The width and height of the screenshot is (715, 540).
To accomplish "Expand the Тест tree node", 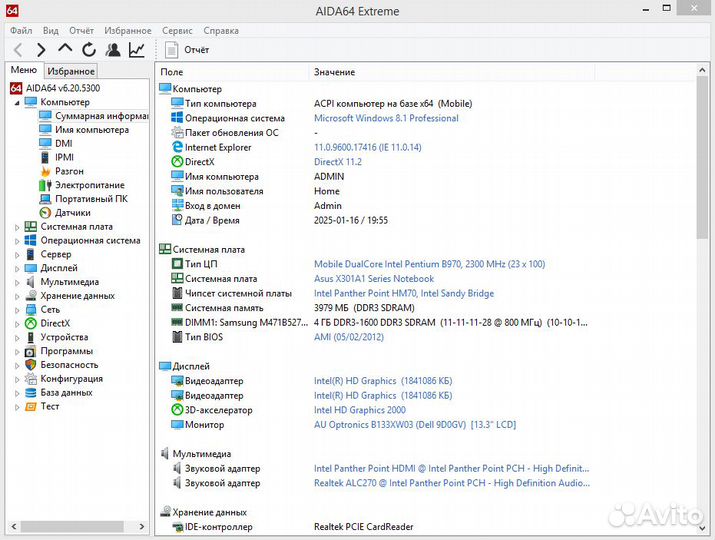I will coord(17,407).
